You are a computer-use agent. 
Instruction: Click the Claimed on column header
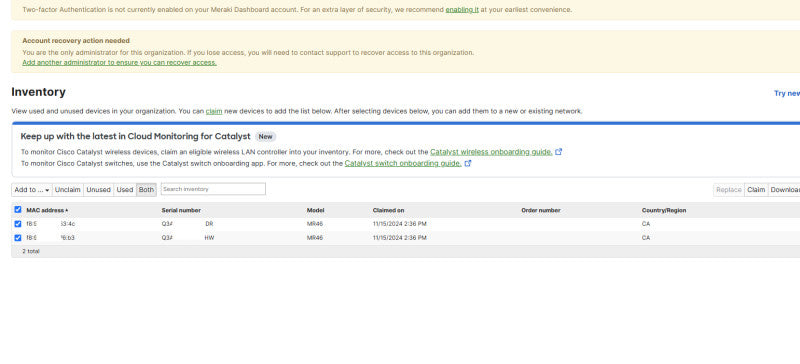[388, 210]
